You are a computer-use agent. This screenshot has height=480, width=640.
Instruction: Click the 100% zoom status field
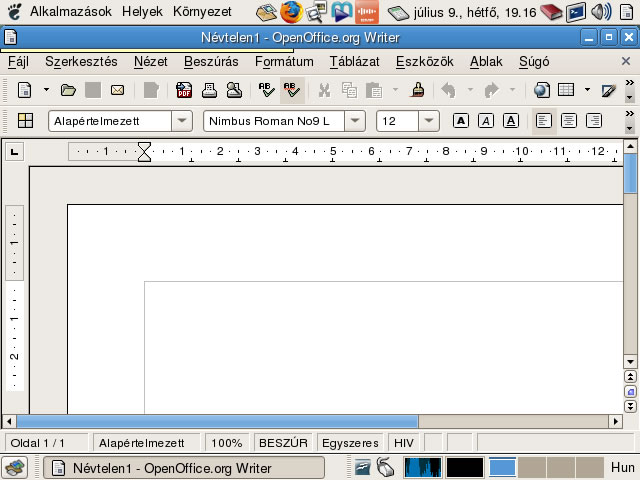227,443
